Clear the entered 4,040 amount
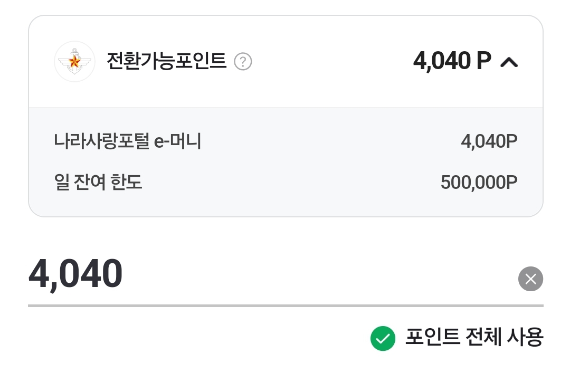570x392 pixels. pos(530,279)
